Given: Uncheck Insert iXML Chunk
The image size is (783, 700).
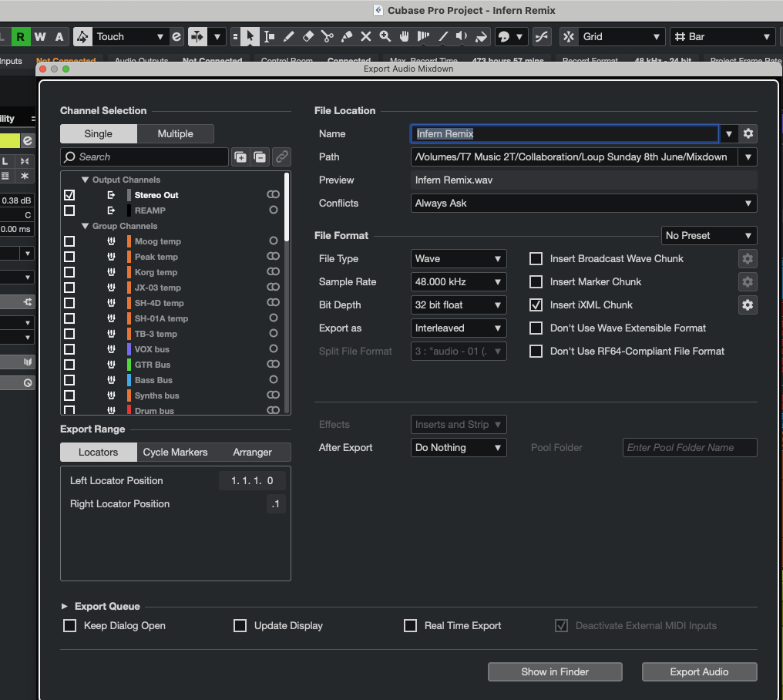Looking at the screenshot, I should tap(536, 305).
